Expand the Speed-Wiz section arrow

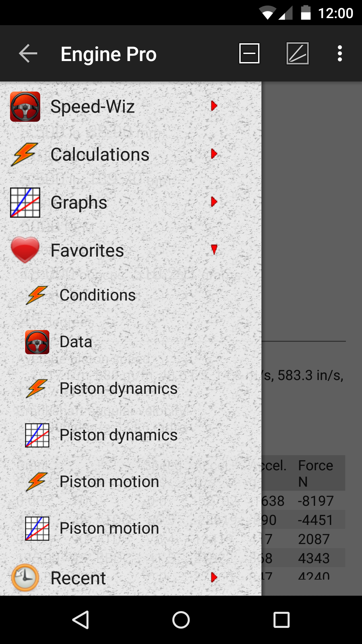tap(214, 106)
